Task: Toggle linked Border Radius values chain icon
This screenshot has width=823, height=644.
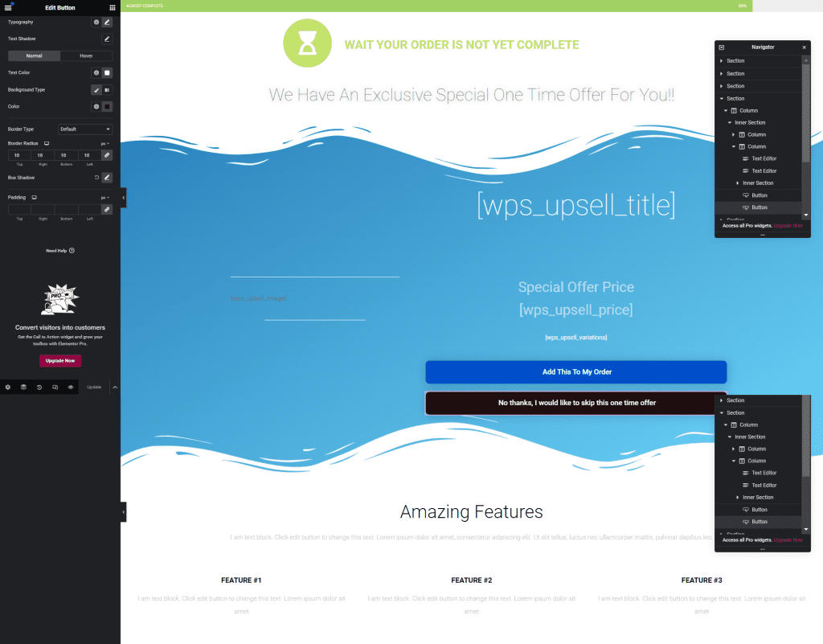Action: [x=105, y=155]
